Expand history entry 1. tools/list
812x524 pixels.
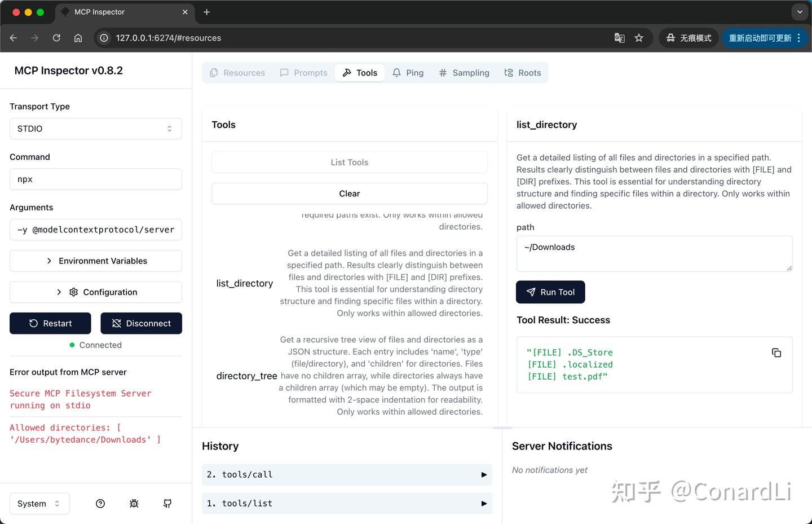pos(347,504)
